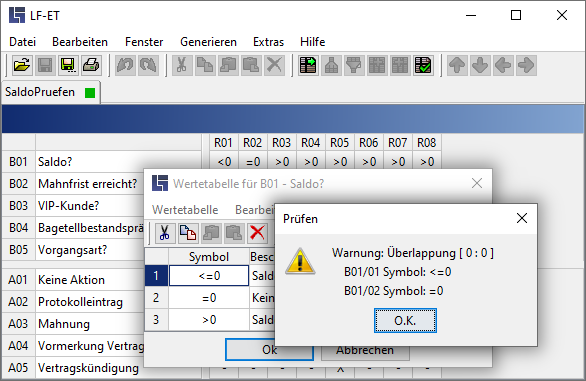Click the Print icon in main toolbar
586x381 pixels.
tap(91, 65)
